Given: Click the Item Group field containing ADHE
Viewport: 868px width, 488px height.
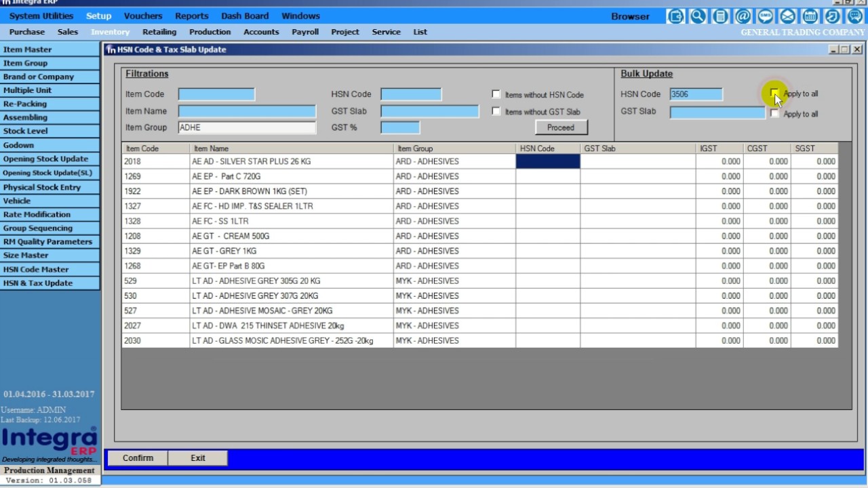Looking at the screenshot, I should pyautogui.click(x=247, y=127).
